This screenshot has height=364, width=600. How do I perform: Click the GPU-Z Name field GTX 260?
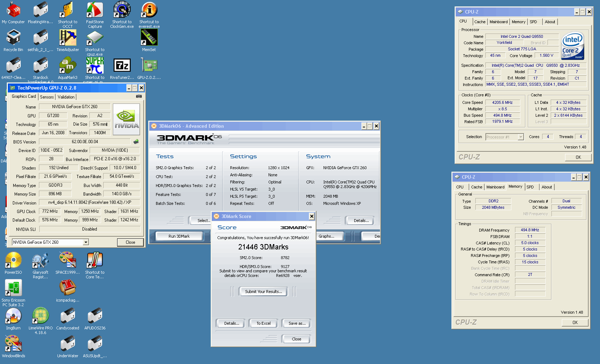(75, 107)
